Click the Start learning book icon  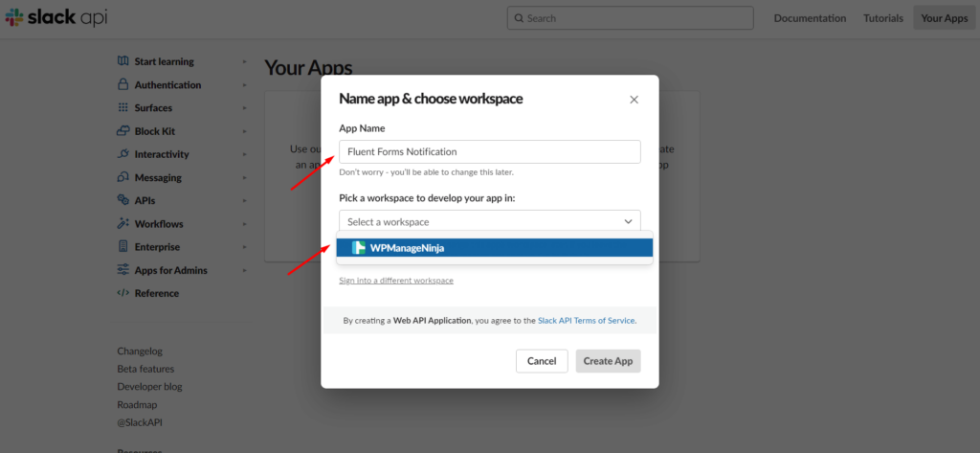pos(123,61)
